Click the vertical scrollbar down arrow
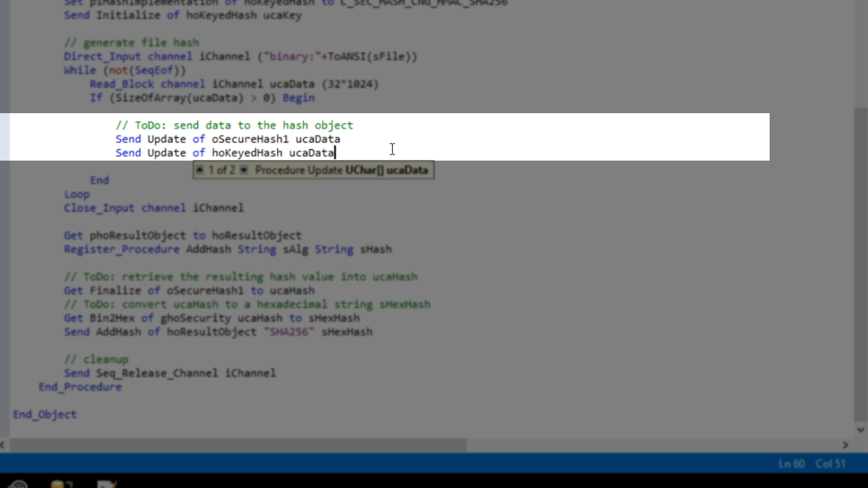The width and height of the screenshot is (868, 488). click(x=861, y=430)
